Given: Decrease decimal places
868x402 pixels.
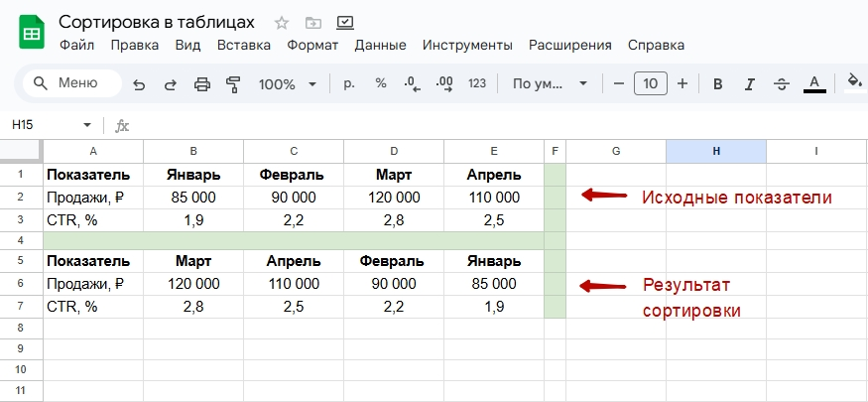Looking at the screenshot, I should coord(412,84).
